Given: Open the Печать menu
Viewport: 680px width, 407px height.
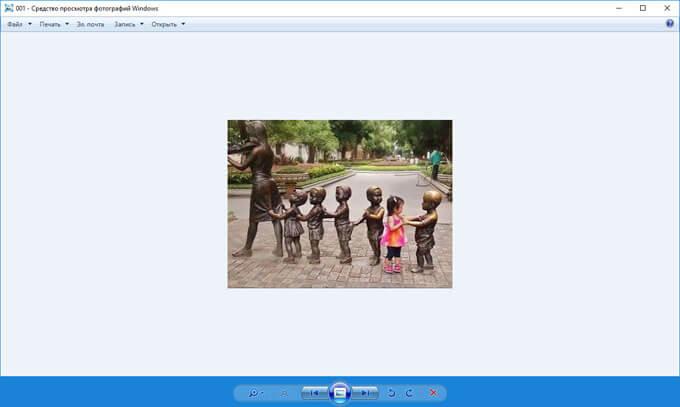Looking at the screenshot, I should [54, 24].
